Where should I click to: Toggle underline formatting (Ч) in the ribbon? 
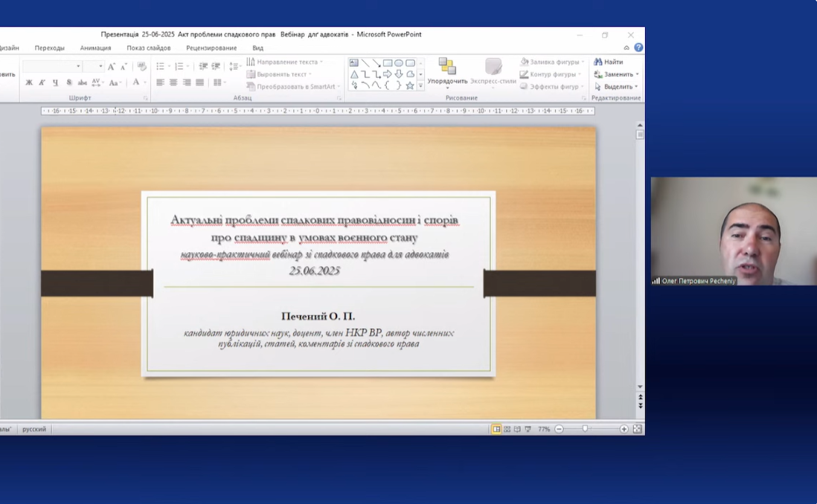(x=55, y=83)
